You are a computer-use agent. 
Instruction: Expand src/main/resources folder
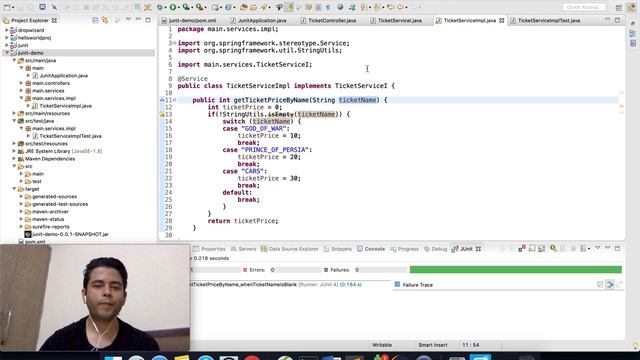(14, 113)
